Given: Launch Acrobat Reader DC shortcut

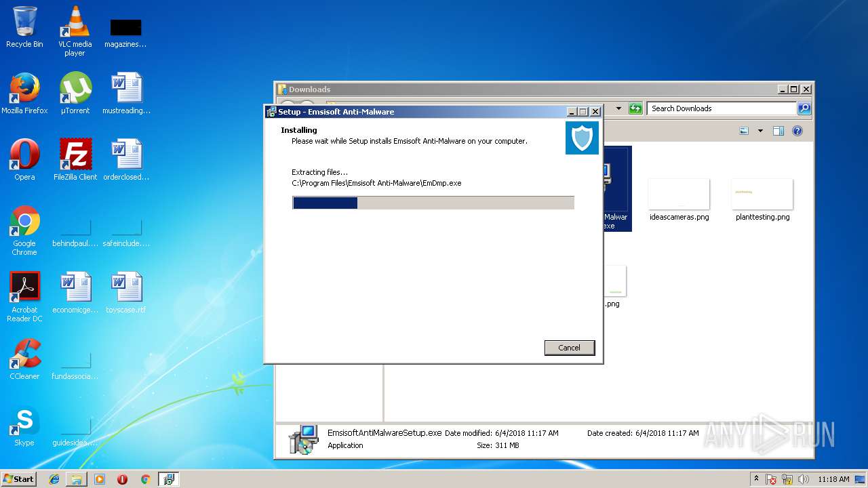Looking at the screenshot, I should 24,297.
